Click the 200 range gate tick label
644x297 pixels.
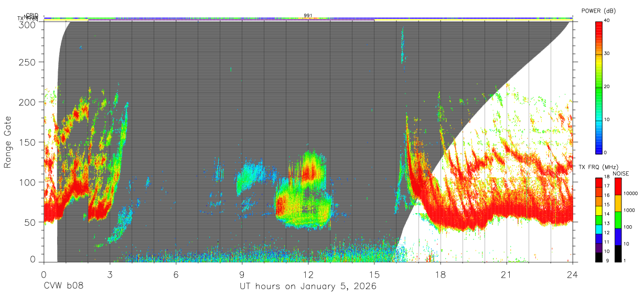(x=28, y=102)
